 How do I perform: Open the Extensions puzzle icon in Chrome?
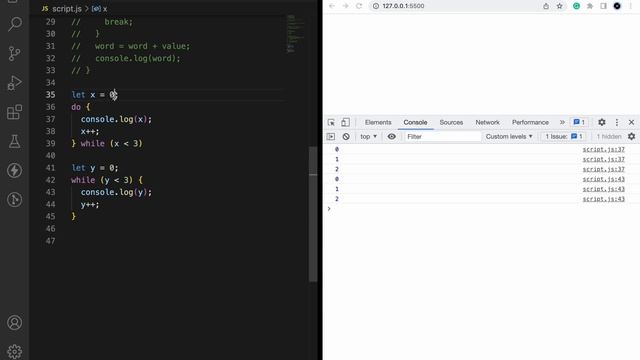(590, 6)
